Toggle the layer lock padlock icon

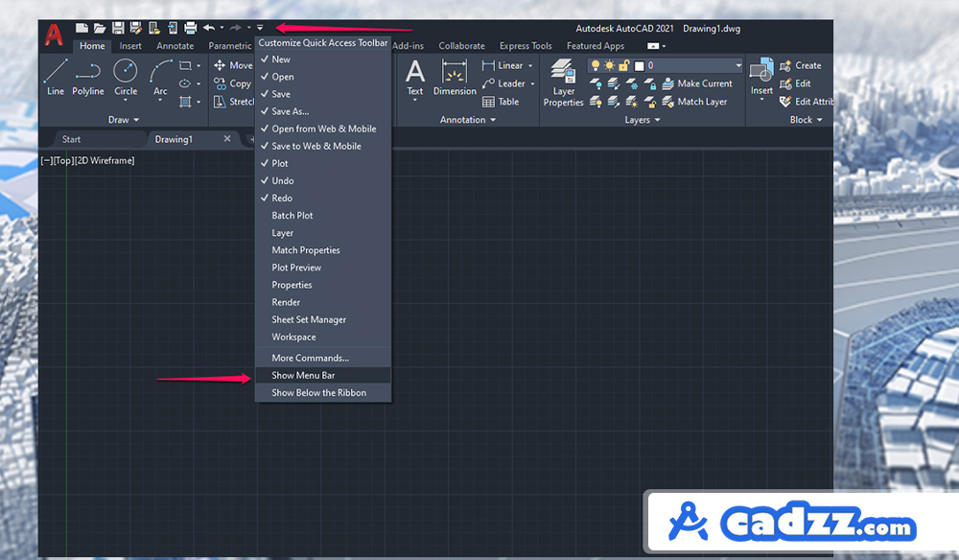[x=624, y=65]
